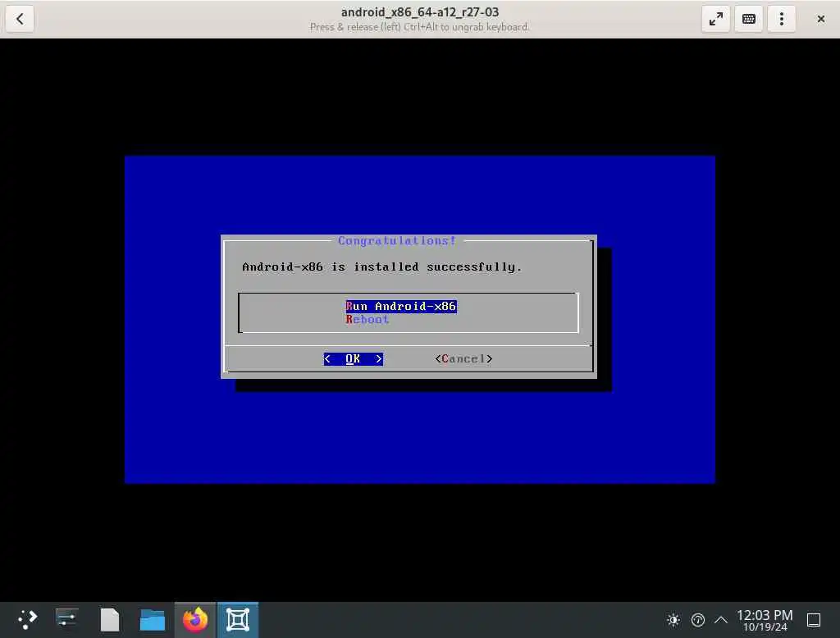Switch to Firefox in the taskbar
The image size is (840, 638).
click(195, 620)
